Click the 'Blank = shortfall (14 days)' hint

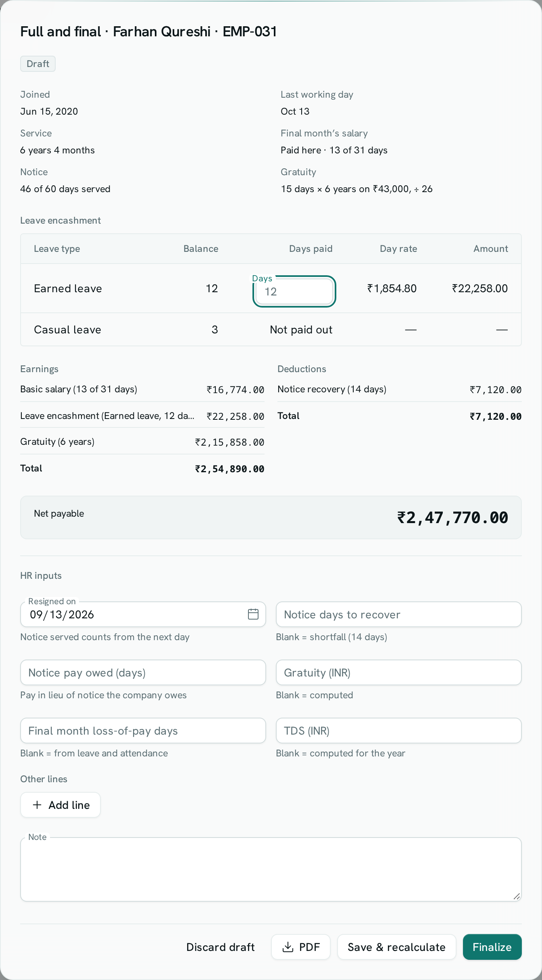pos(331,637)
